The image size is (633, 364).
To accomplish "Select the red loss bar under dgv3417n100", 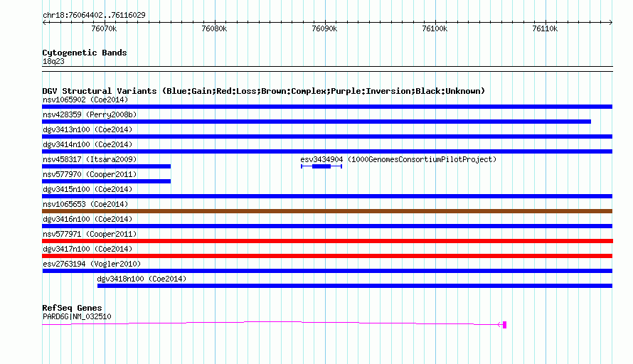I will [327, 256].
